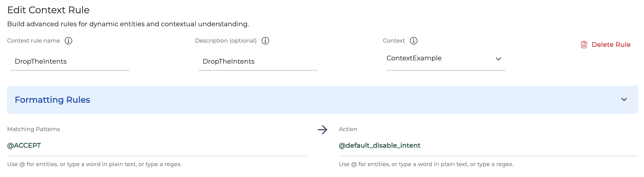Click the Context dropdown chevron arrow
Image resolution: width=644 pixels, height=177 pixels.
tap(498, 59)
